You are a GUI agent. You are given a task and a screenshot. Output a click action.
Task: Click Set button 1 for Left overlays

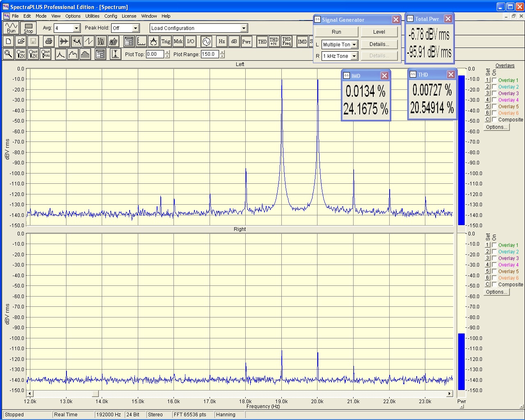point(488,80)
